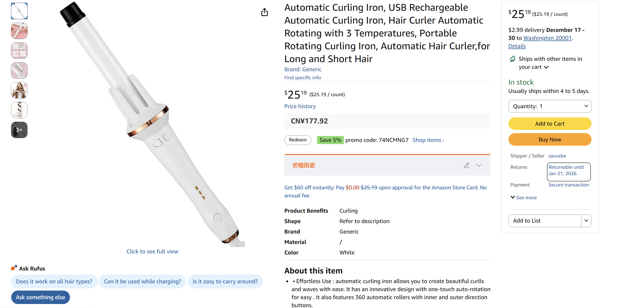Click the Redeem promo code button

coord(297,140)
